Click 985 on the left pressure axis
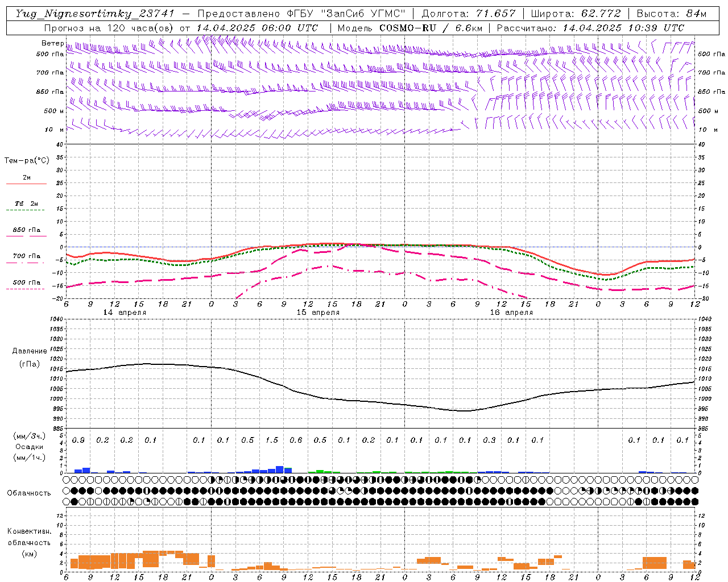This screenshot has height=582, width=728. [x=59, y=429]
